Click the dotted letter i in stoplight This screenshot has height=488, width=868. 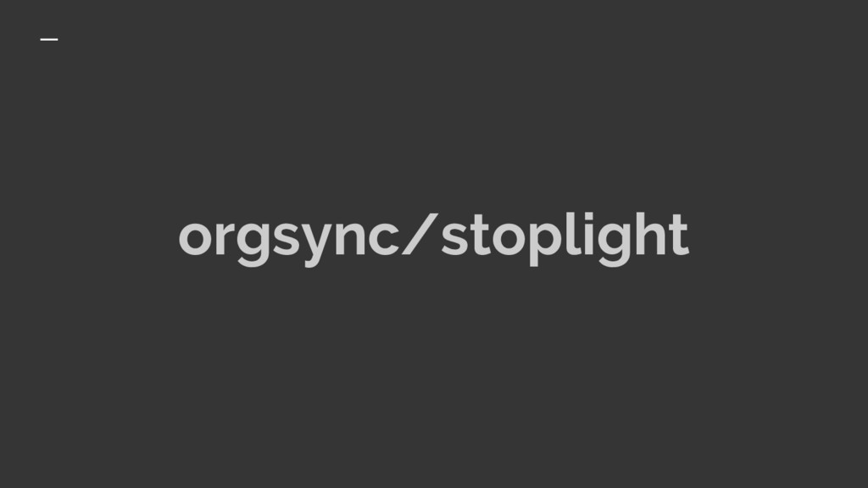[587, 234]
